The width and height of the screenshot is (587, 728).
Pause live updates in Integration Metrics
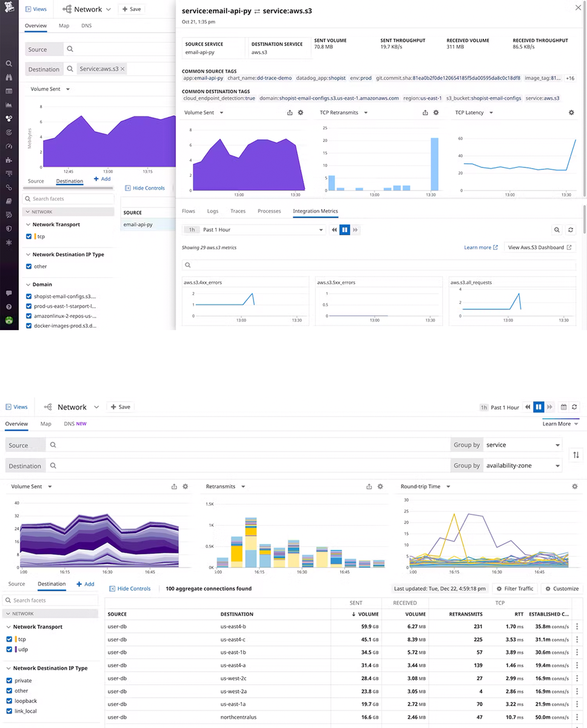(x=344, y=230)
